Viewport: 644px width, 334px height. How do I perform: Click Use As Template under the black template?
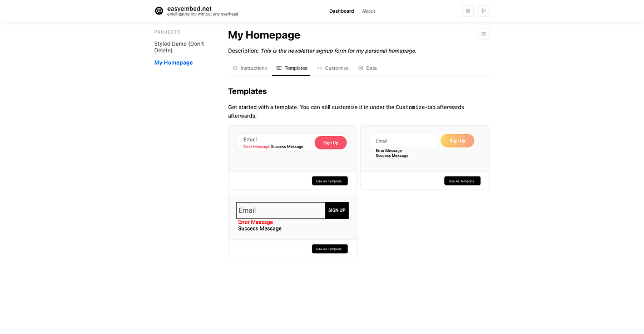[x=329, y=249]
